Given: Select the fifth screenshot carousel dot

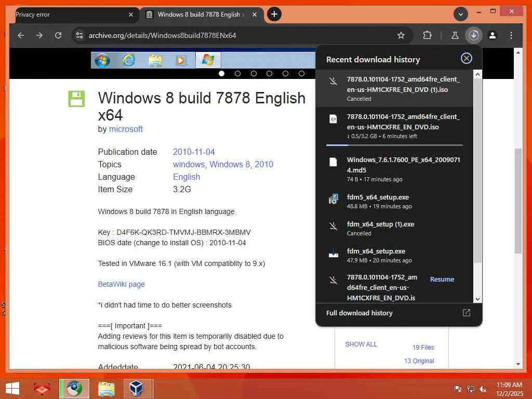Looking at the screenshot, I should [285, 73].
